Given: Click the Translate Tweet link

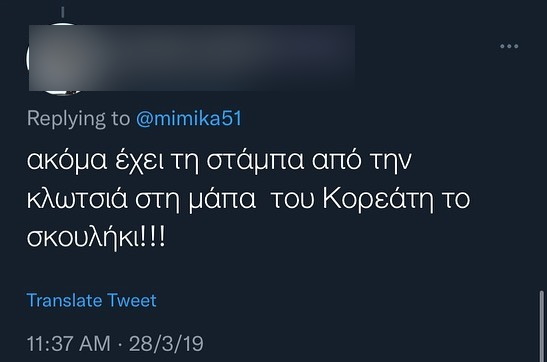Looking at the screenshot, I should [91, 300].
